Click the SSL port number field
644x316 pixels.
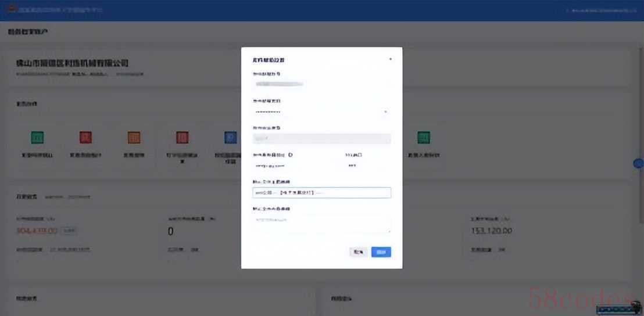pos(366,166)
